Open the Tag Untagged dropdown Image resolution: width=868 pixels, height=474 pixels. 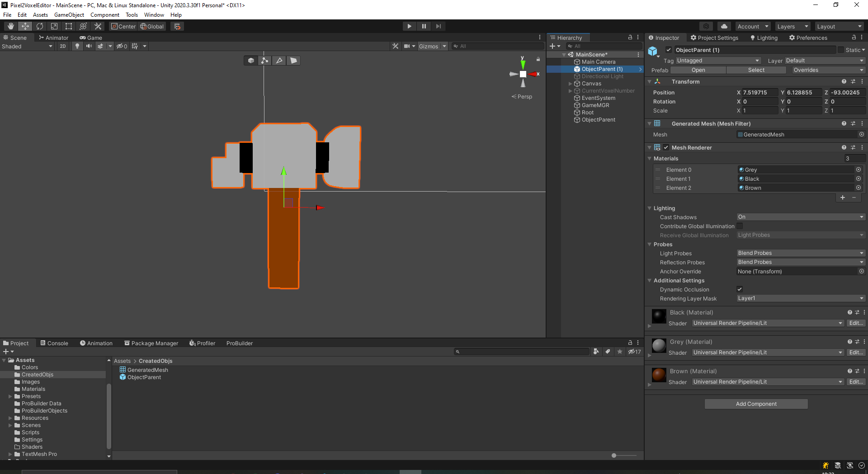click(718, 61)
